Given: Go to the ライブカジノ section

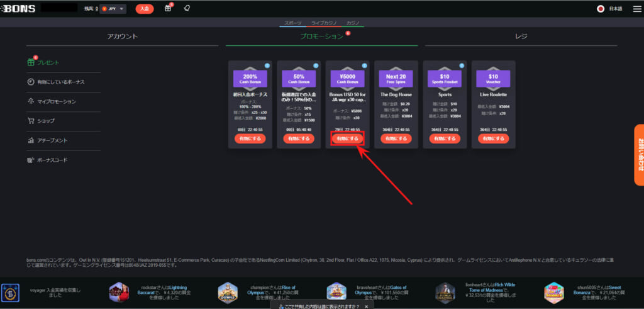Looking at the screenshot, I should [324, 23].
